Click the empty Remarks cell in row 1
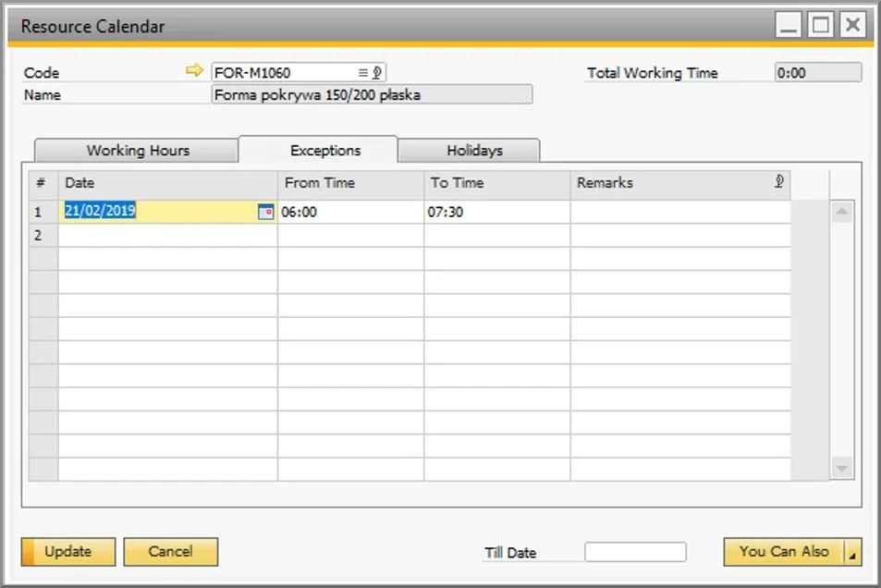 click(x=680, y=212)
